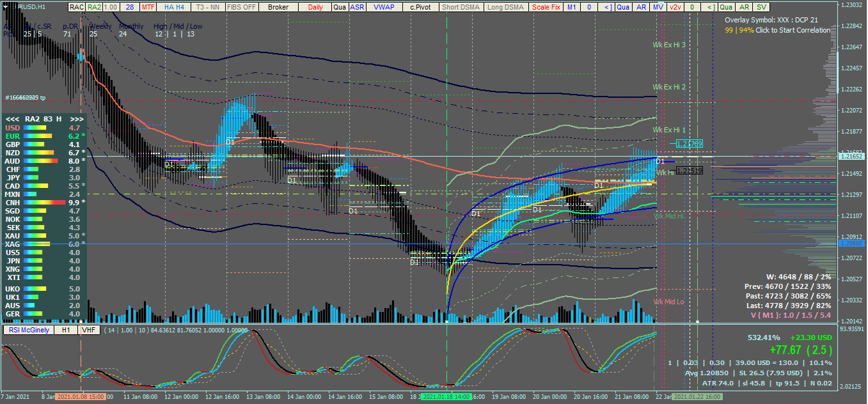Screen dimensions: 868x404
Task: Enable the Long DSMA button
Action: coord(505,7)
